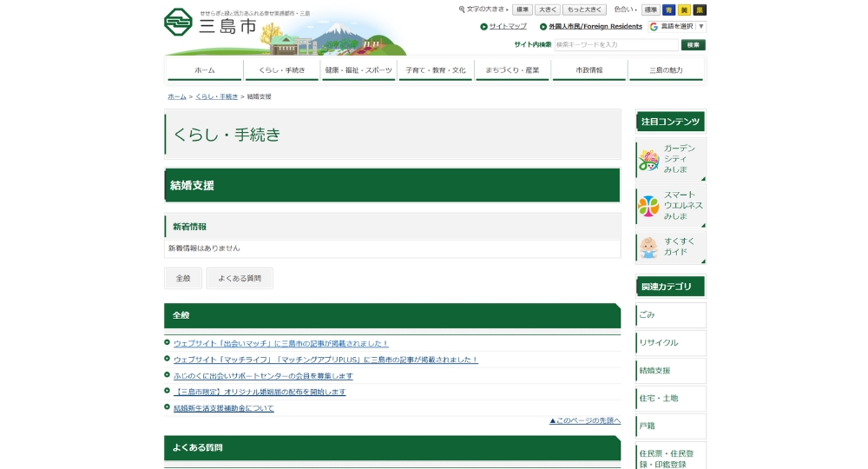Switch to blue 青 color scheme
This screenshot has width=868, height=469.
click(x=668, y=10)
